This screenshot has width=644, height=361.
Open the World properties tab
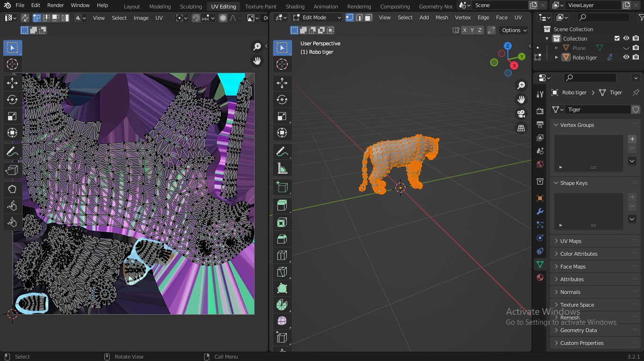(540, 164)
